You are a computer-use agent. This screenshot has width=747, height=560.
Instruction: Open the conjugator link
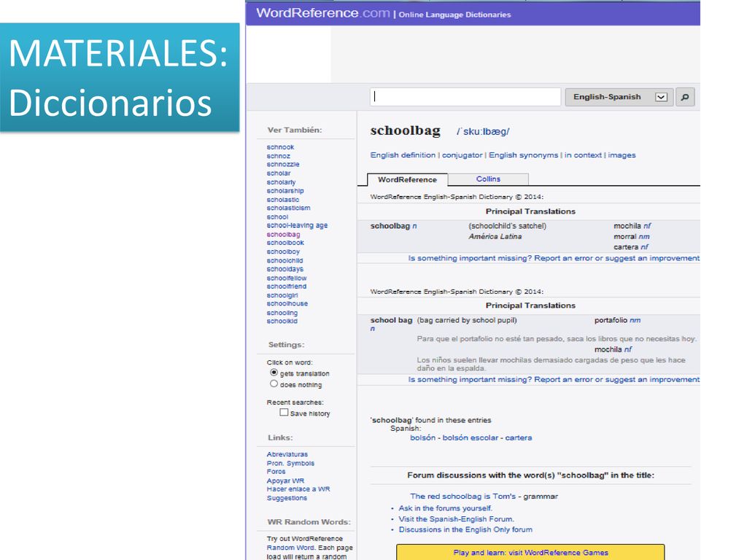click(x=462, y=155)
